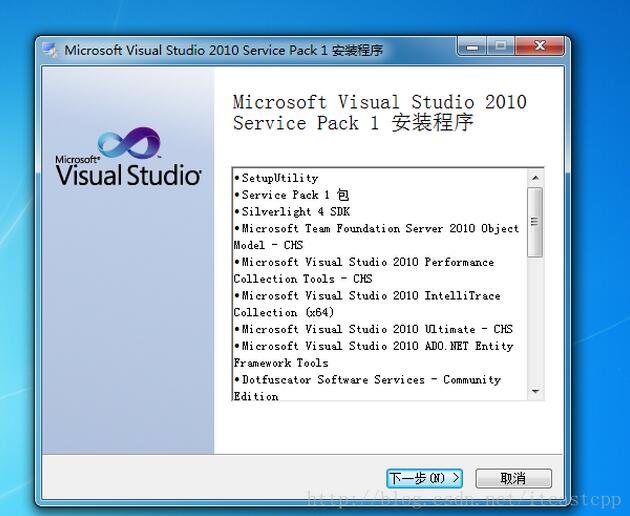630x516 pixels.
Task: Select ADO.NET Entity Framework Tools entry
Action: click(374, 354)
